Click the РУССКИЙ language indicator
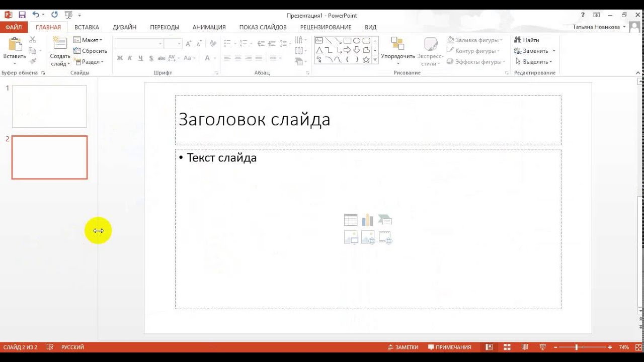 72,347
